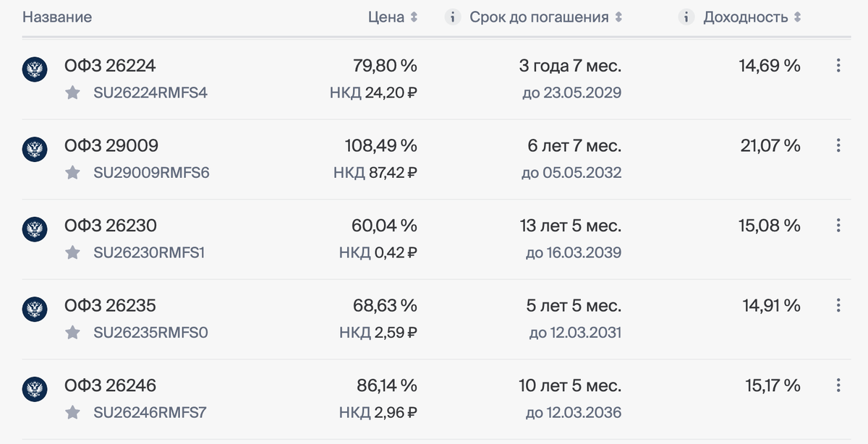Open three-dot menu for ОФЗ 26230
Screen dimensions: 868x444
(x=838, y=226)
